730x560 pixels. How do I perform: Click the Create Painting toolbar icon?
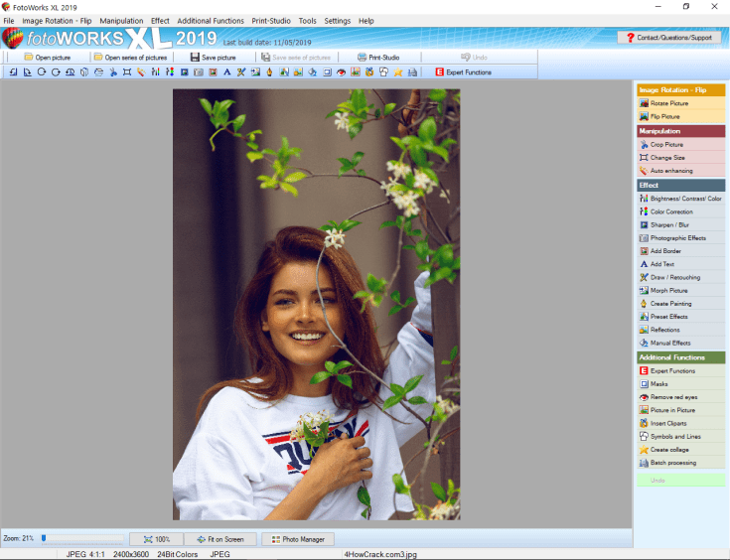[x=269, y=72]
